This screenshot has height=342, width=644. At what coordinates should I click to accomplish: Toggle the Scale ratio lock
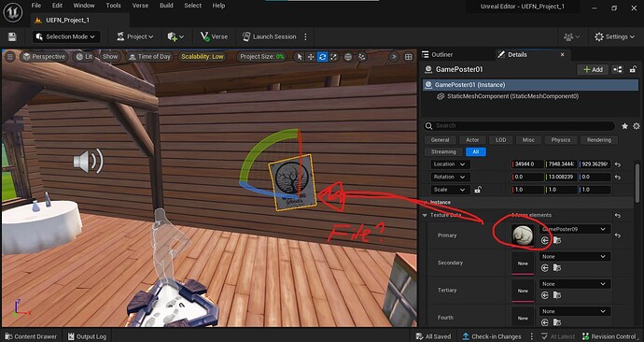(478, 190)
